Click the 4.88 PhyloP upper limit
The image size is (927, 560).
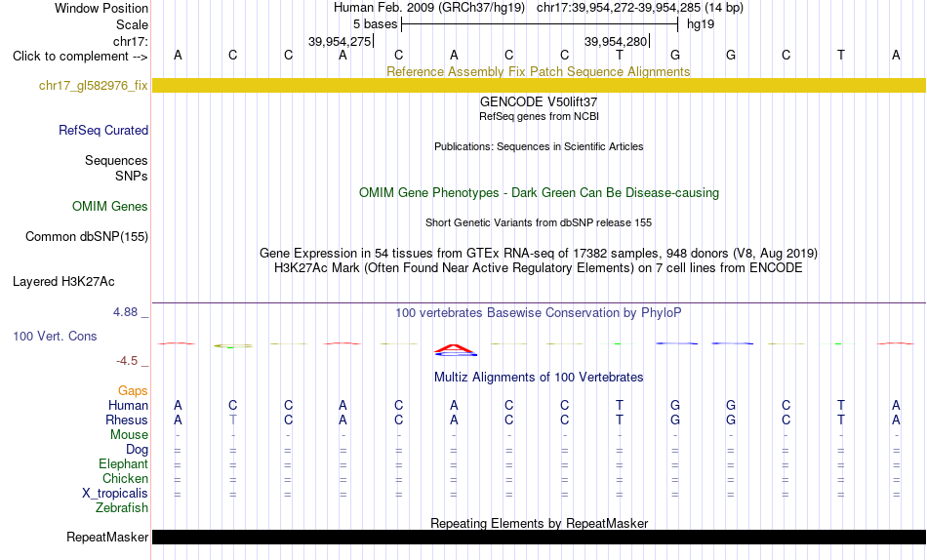(125, 311)
